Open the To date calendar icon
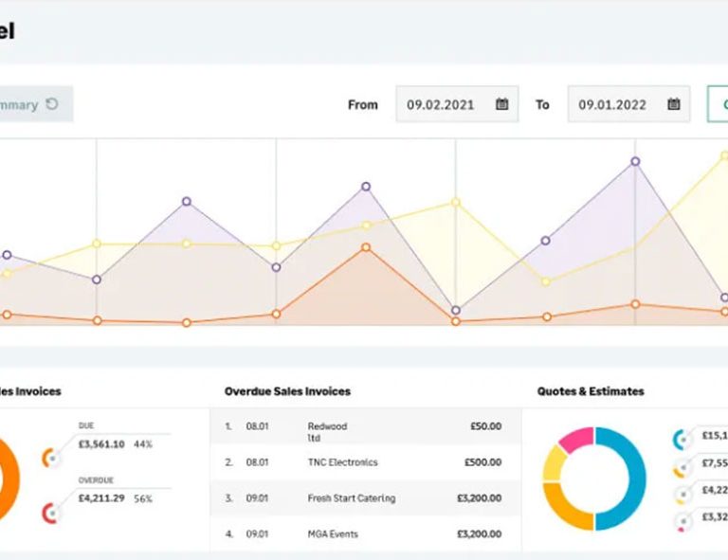Image resolution: width=728 pixels, height=560 pixels. (674, 104)
